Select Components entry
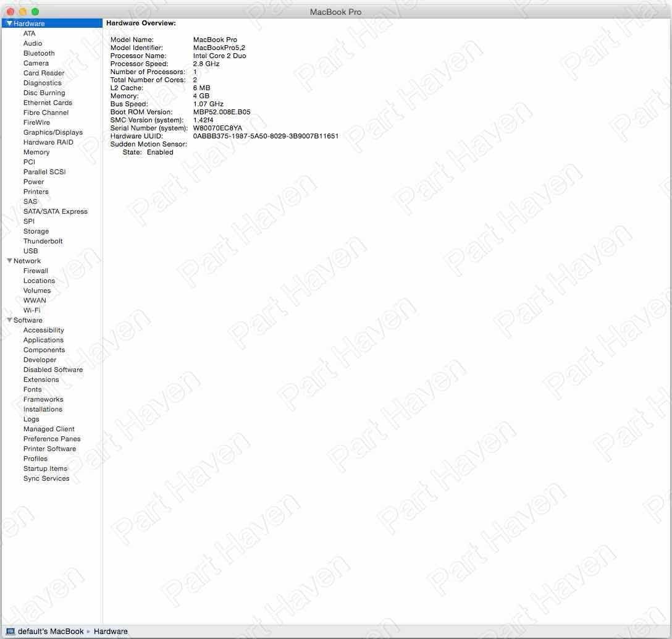 [x=44, y=350]
